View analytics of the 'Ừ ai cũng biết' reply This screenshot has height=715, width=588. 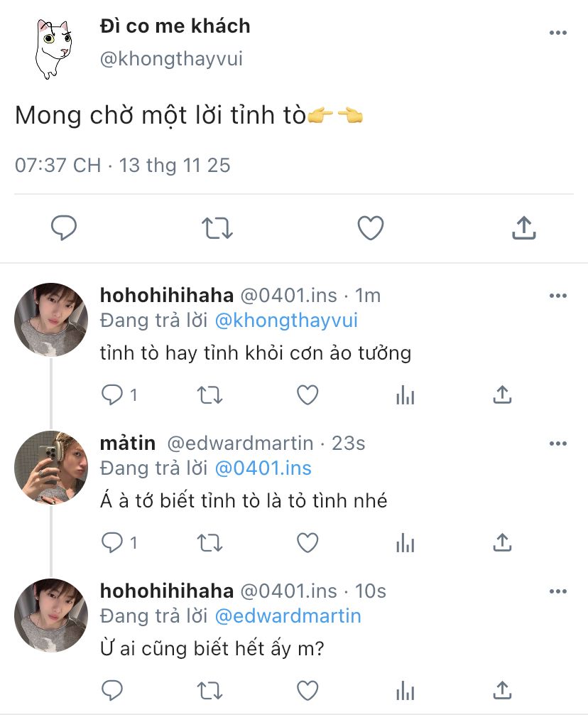click(405, 690)
